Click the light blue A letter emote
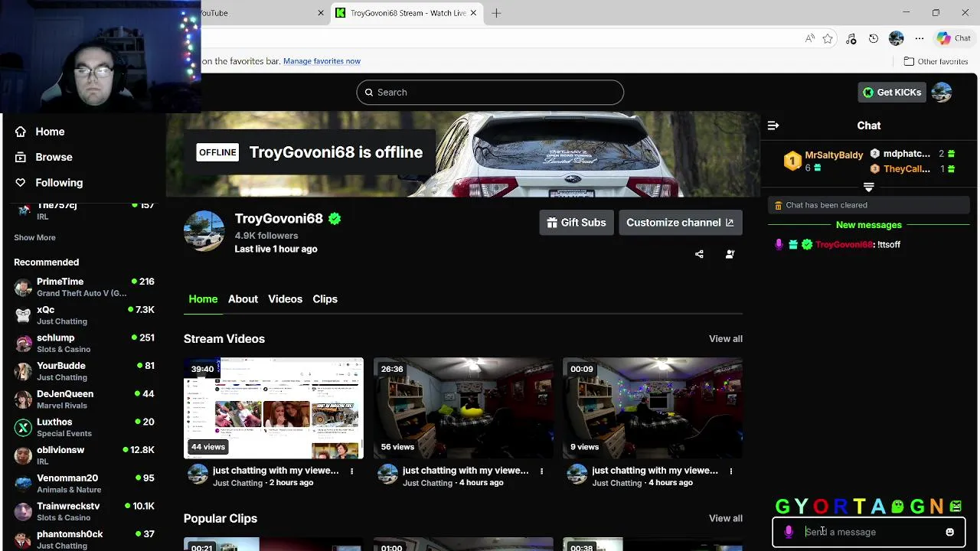This screenshot has height=551, width=980. click(x=877, y=506)
